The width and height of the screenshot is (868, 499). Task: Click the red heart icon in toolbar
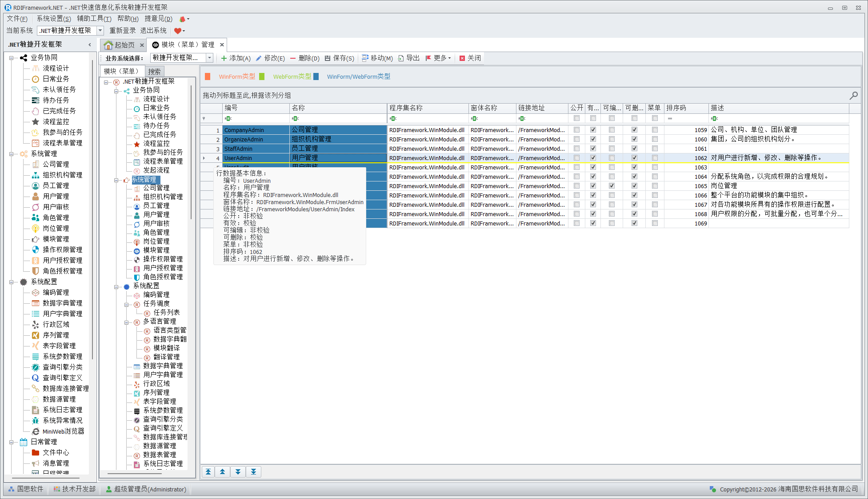(x=178, y=31)
